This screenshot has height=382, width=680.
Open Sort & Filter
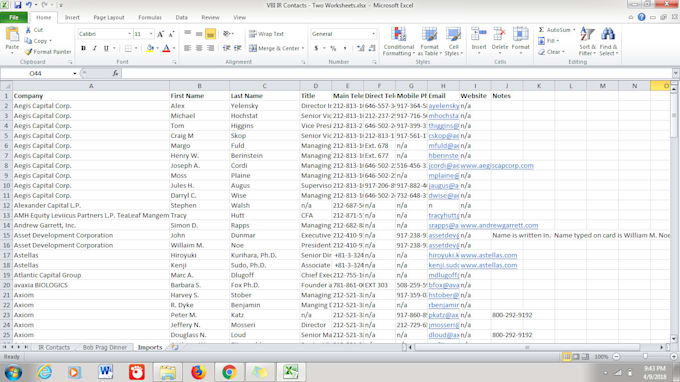587,41
